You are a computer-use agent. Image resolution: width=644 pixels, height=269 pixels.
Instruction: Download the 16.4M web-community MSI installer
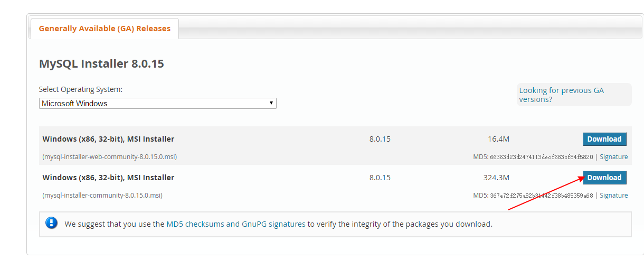click(x=604, y=139)
